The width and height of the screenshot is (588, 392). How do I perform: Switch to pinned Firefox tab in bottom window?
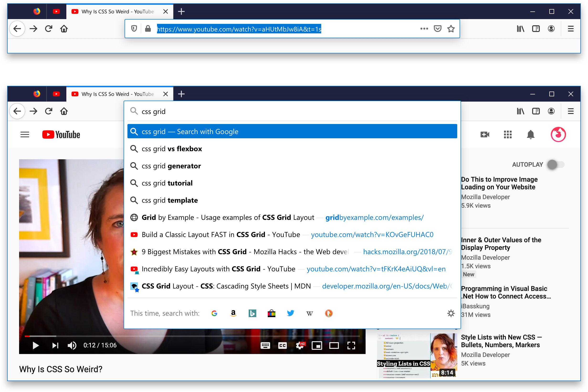[x=37, y=94]
